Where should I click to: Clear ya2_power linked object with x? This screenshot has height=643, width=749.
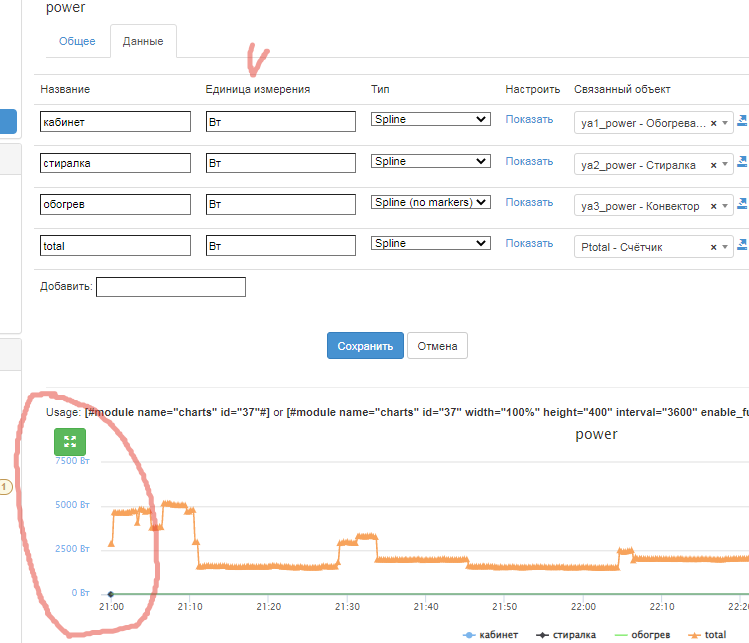(x=713, y=165)
